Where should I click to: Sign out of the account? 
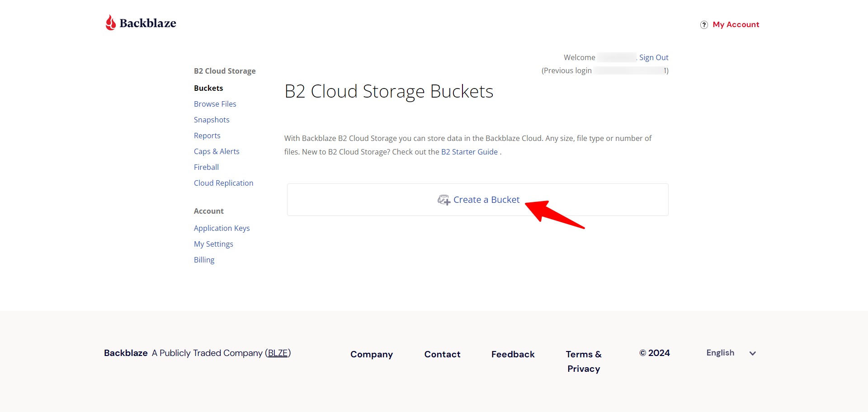click(654, 57)
